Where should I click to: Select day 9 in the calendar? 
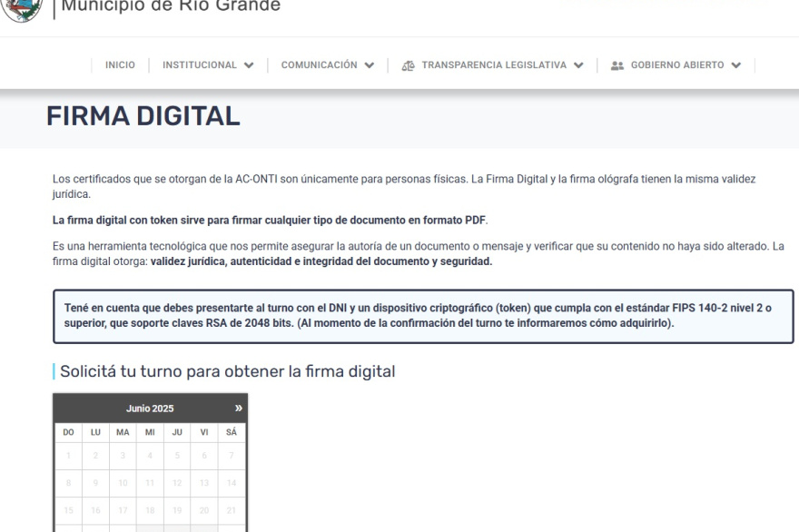[95, 483]
